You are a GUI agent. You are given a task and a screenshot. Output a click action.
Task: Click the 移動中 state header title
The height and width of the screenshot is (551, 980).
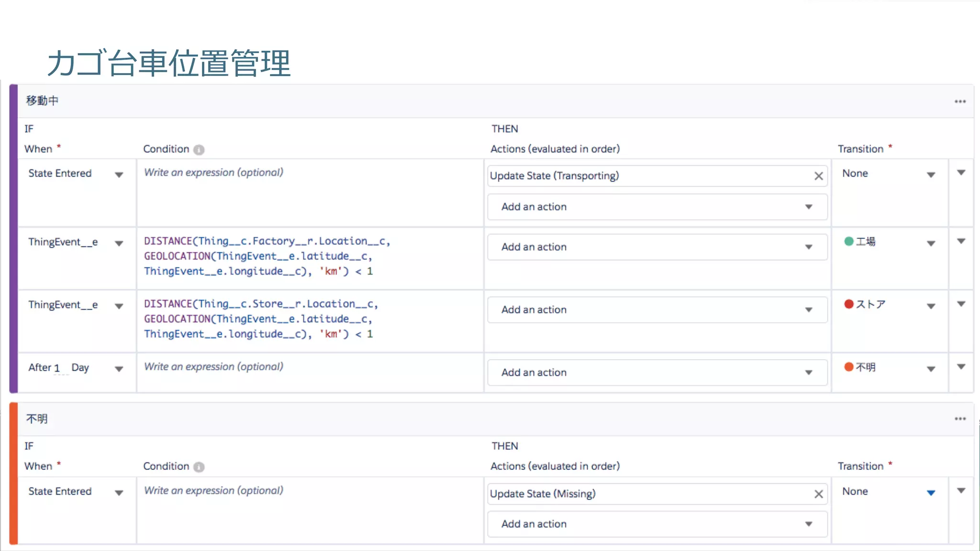coord(42,100)
